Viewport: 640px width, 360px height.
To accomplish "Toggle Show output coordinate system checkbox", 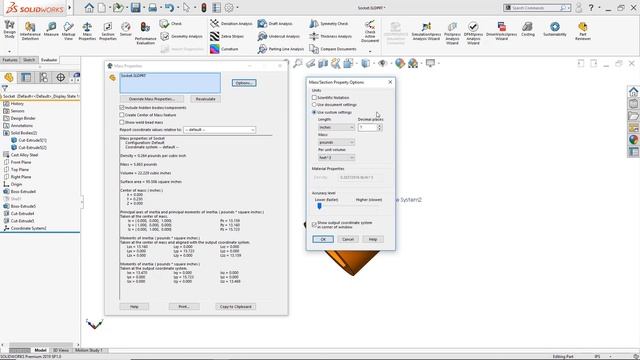I will coord(314,224).
